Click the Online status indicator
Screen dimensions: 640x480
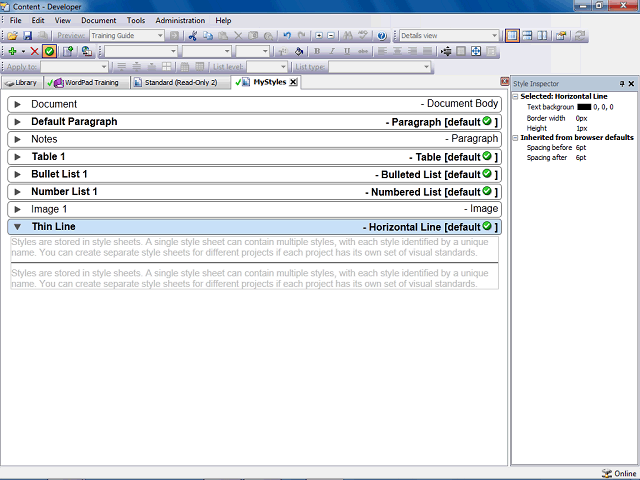pyautogui.click(x=619, y=473)
